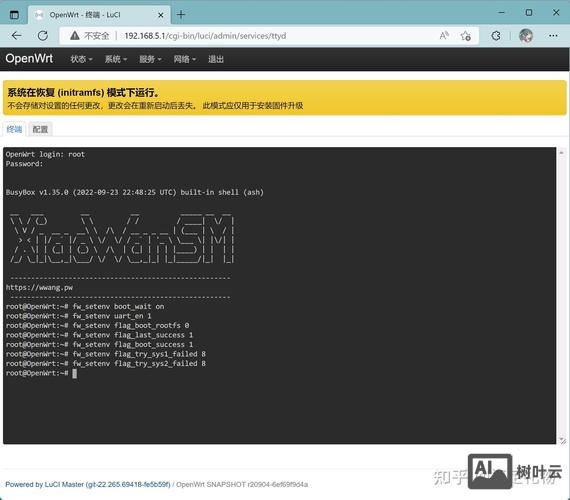
Task: Click the OpenWrt brand logo link
Action: click(29, 58)
